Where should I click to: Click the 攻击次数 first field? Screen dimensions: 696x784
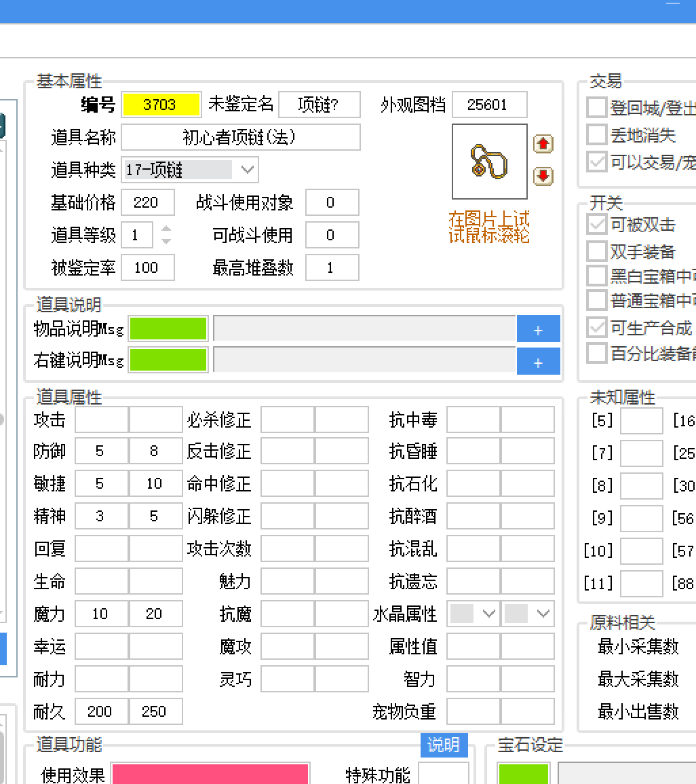288,548
